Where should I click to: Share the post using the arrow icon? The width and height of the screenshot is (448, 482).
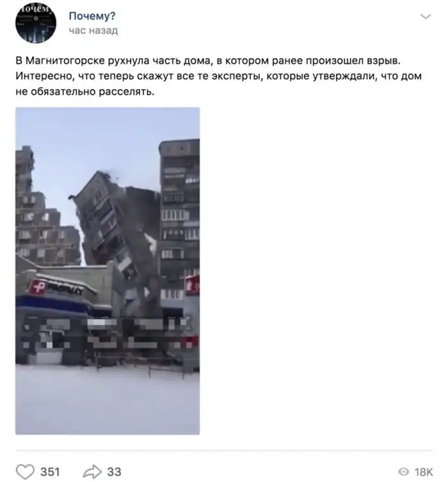92,472
